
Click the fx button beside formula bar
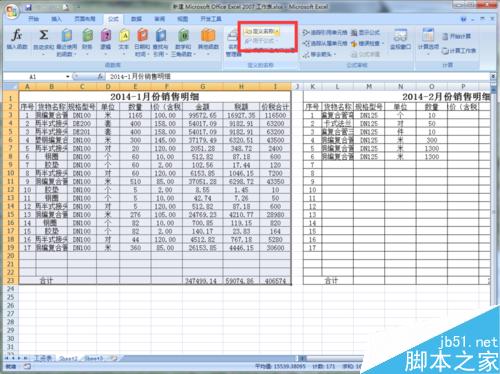coord(100,77)
